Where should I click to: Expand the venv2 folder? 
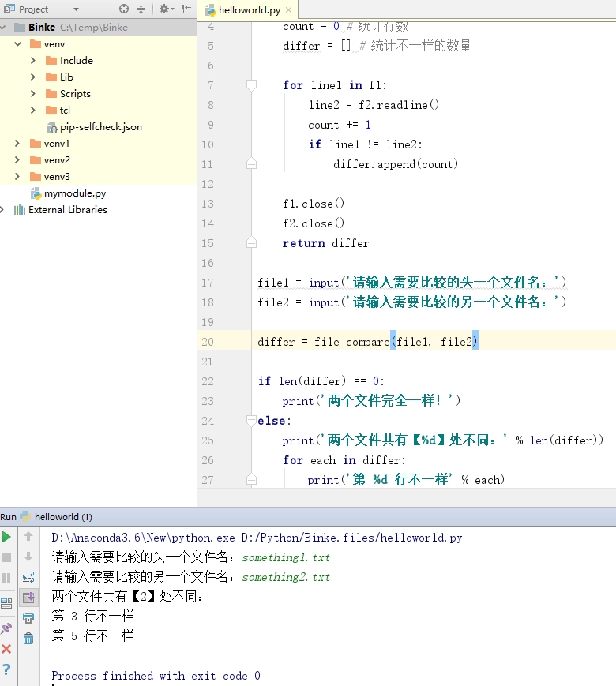17,160
